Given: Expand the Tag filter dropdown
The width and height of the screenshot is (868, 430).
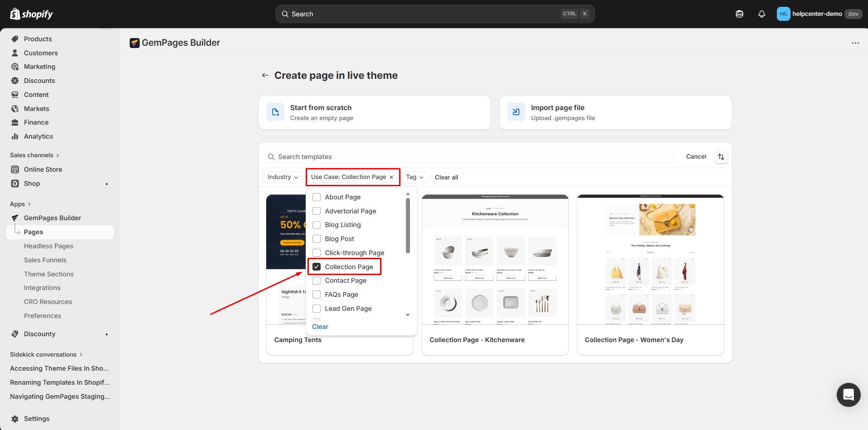Looking at the screenshot, I should coord(414,177).
